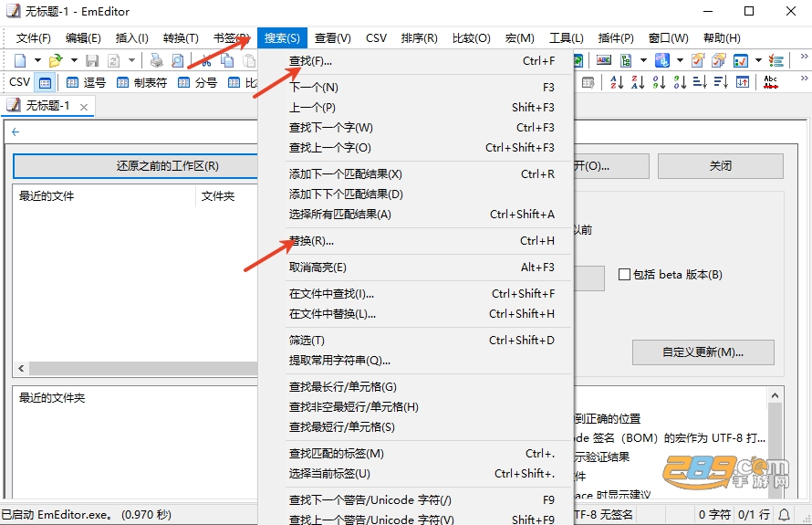
Task: Click the 0/1 行 status bar entry
Action: (x=754, y=515)
